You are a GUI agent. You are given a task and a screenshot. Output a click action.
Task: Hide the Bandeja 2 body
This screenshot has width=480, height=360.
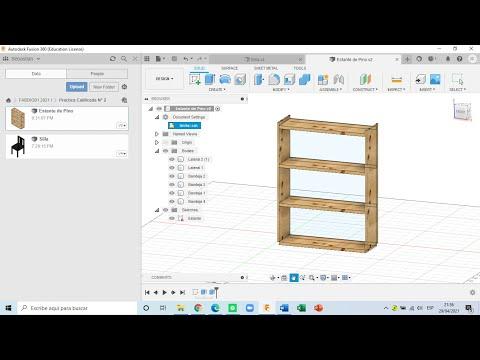[x=172, y=176]
